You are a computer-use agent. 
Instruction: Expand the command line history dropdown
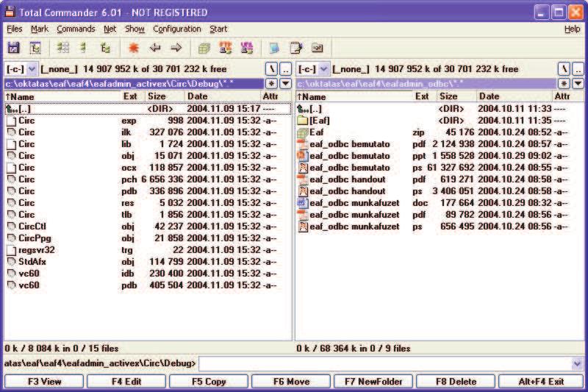pos(577,363)
